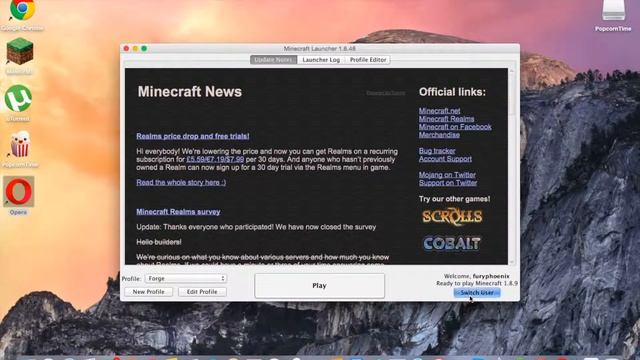640x360 pixels.
Task: Click the Minecraft News heading
Action: pos(190,91)
